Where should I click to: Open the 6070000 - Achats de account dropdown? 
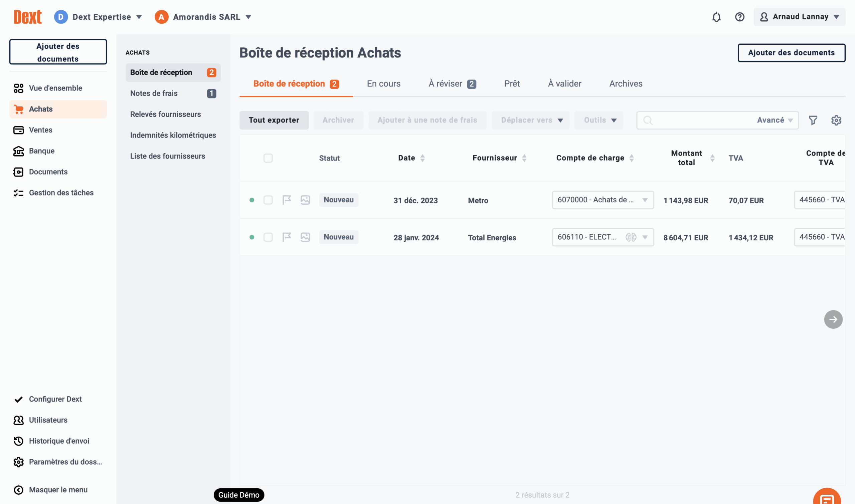[x=603, y=200]
